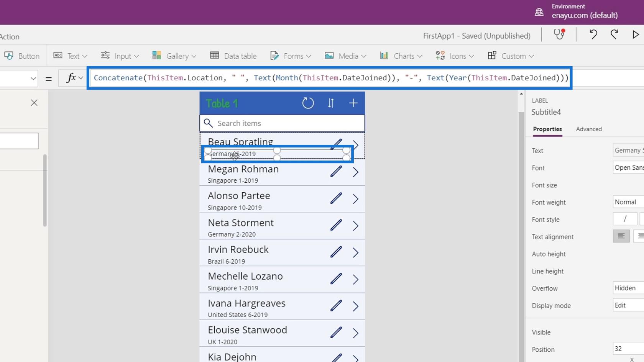Select the Singapore 10-2019 subtitle
Viewport: 644px width, 362px height.
(x=235, y=208)
